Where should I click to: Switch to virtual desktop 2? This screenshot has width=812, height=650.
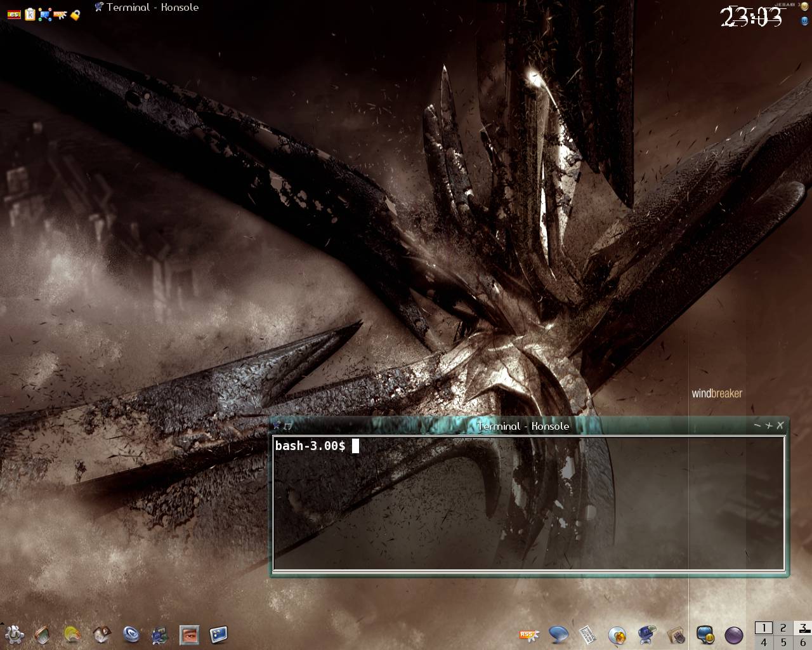(783, 628)
